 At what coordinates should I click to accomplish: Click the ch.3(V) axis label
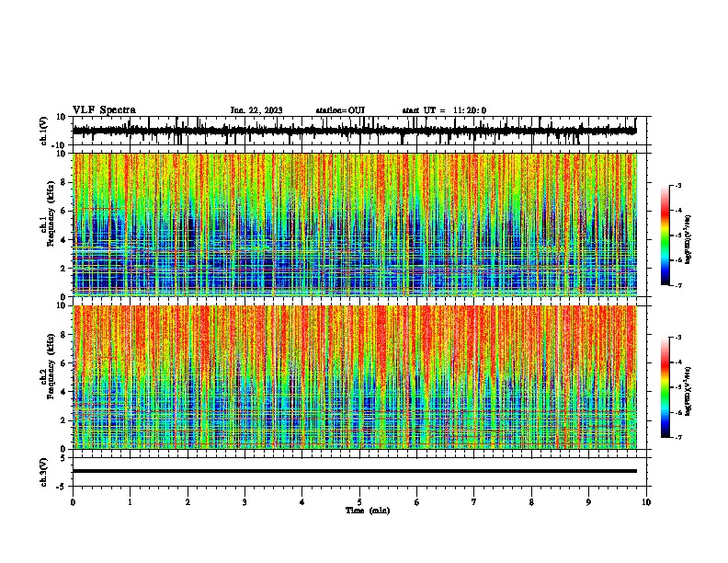(44, 472)
